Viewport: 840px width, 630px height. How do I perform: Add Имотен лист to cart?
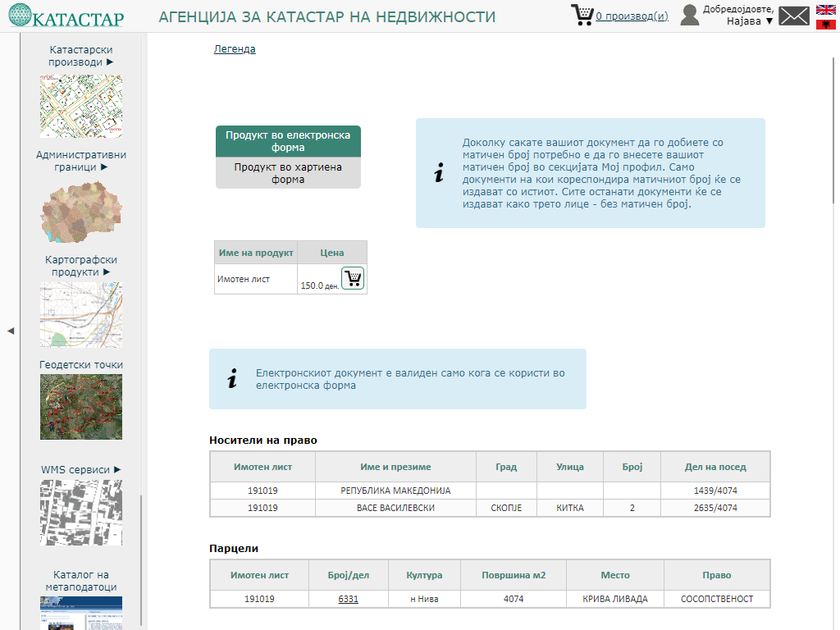(x=353, y=279)
